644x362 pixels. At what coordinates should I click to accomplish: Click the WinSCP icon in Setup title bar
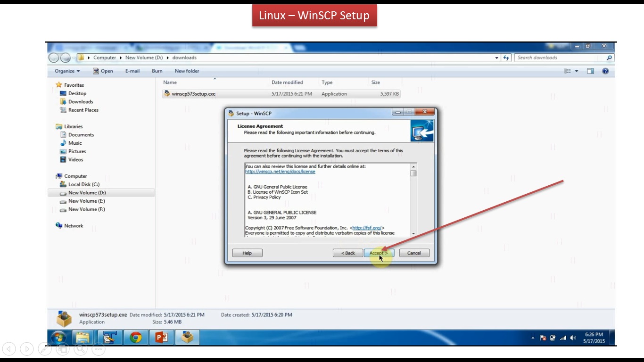click(x=231, y=113)
